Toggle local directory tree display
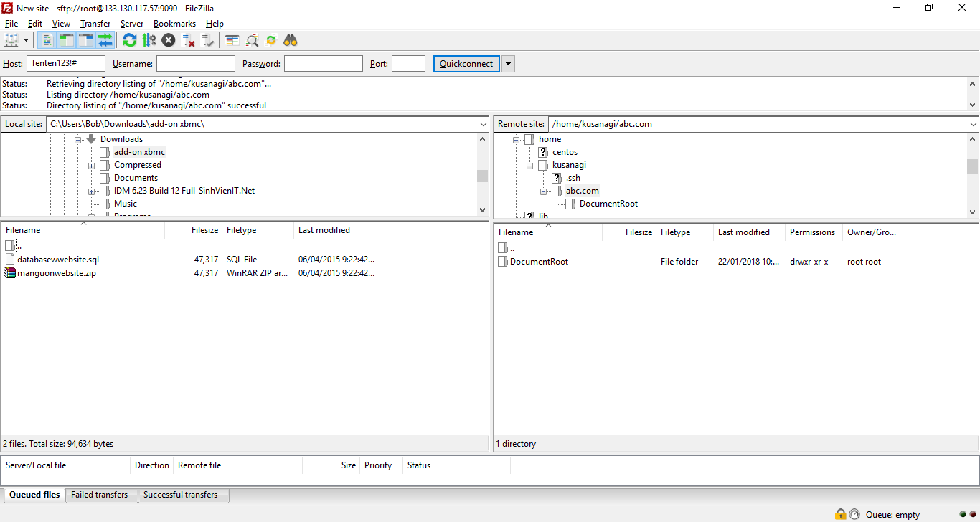Screen dimensions: 980x522 (67, 40)
